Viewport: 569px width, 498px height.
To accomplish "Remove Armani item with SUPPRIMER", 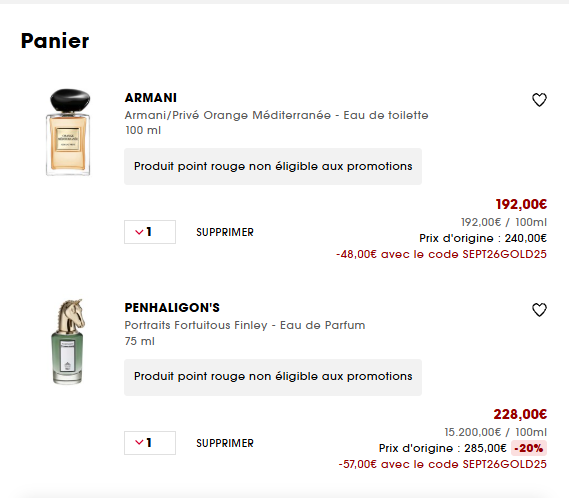I will click(225, 232).
